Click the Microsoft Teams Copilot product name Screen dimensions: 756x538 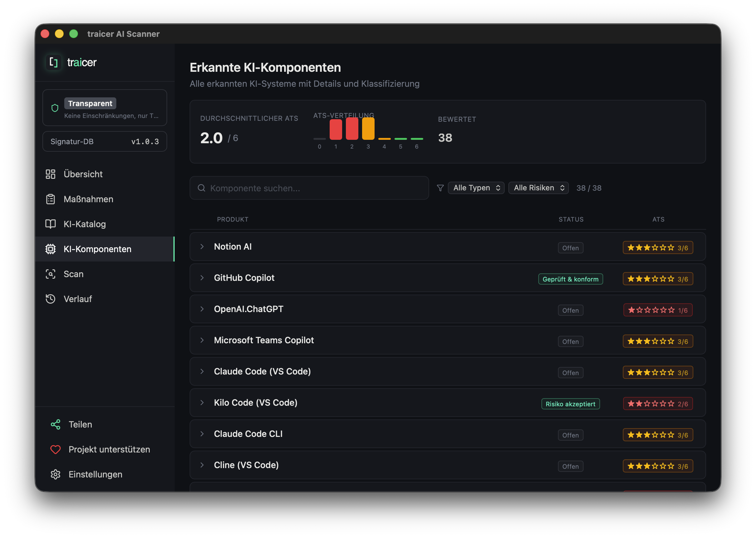(264, 340)
